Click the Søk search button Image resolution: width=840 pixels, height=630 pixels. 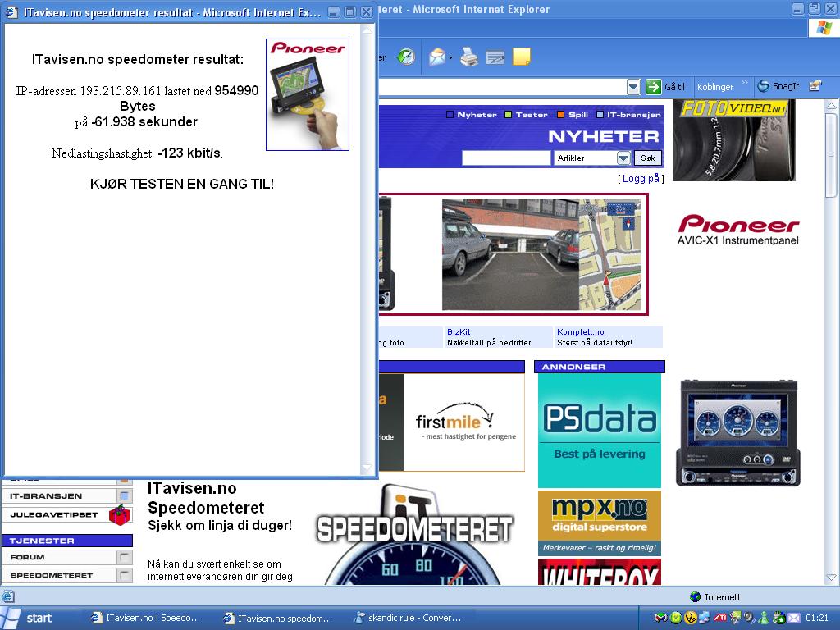point(648,157)
